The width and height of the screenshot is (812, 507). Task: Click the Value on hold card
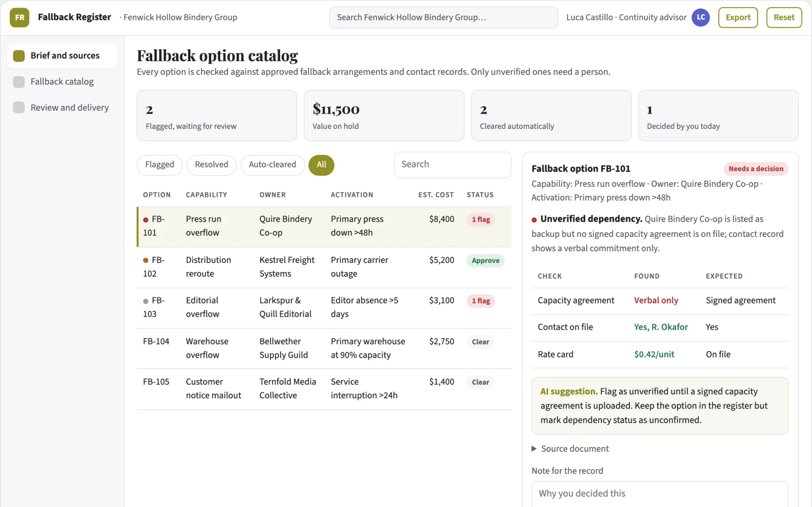click(x=384, y=116)
